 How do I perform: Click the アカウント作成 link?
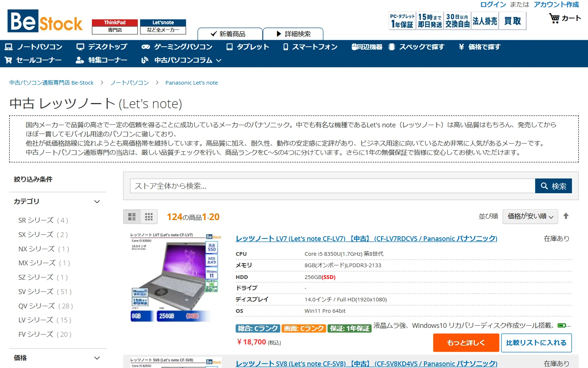(556, 4)
